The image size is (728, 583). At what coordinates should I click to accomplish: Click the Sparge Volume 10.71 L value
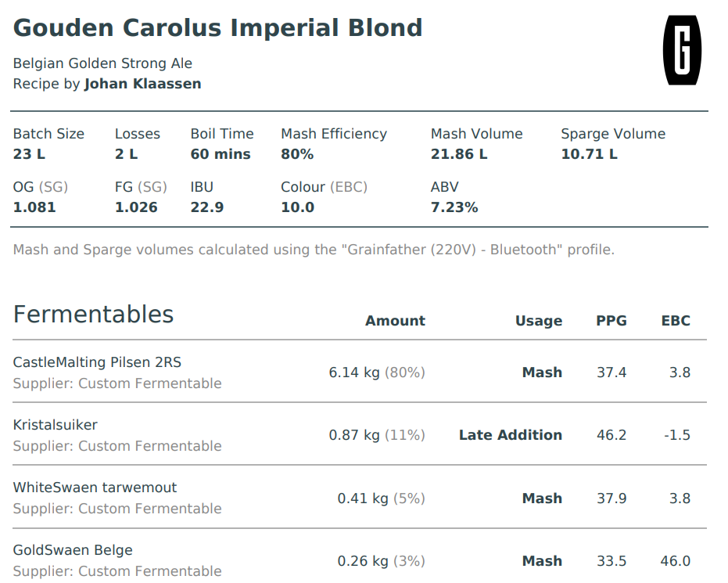pos(589,154)
